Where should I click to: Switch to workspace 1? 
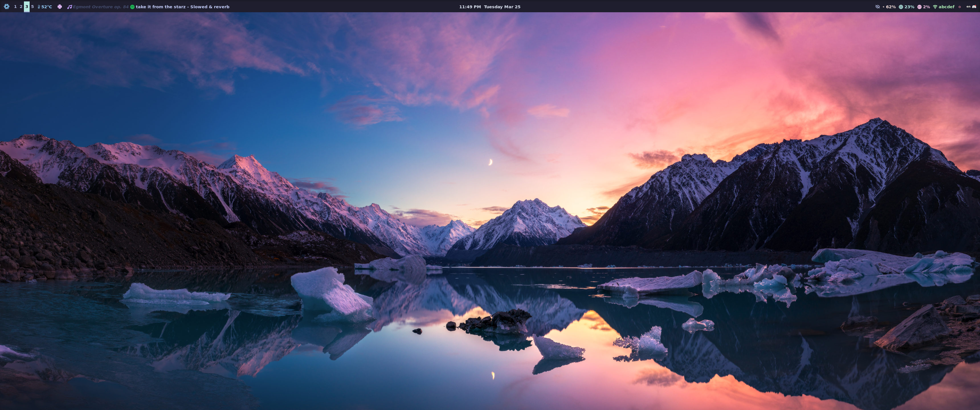(x=15, y=7)
